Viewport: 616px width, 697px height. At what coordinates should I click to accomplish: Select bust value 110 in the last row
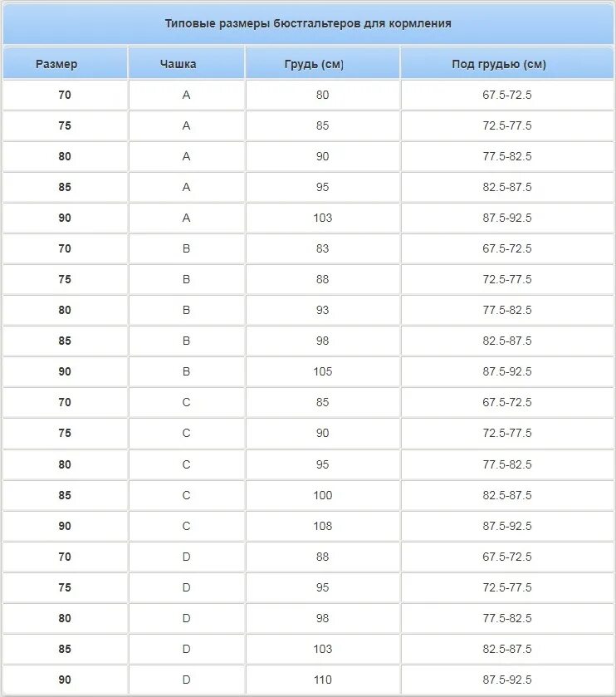pyautogui.click(x=322, y=680)
